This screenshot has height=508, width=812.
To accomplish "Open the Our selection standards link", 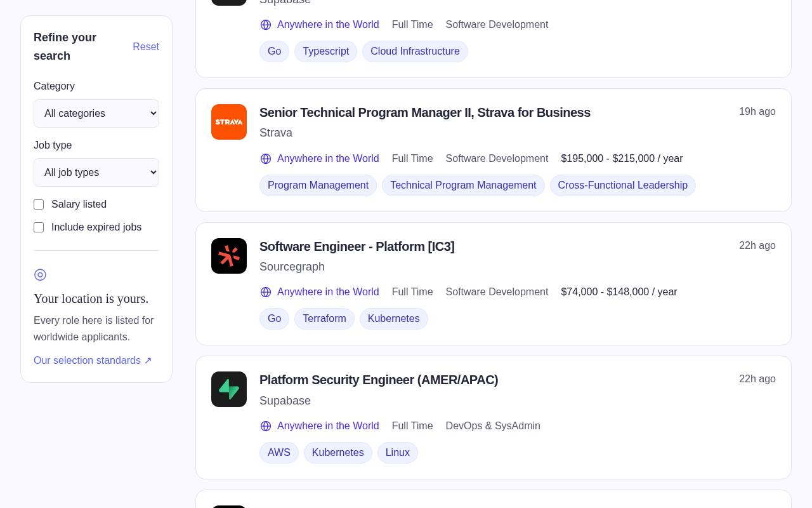I will (93, 361).
